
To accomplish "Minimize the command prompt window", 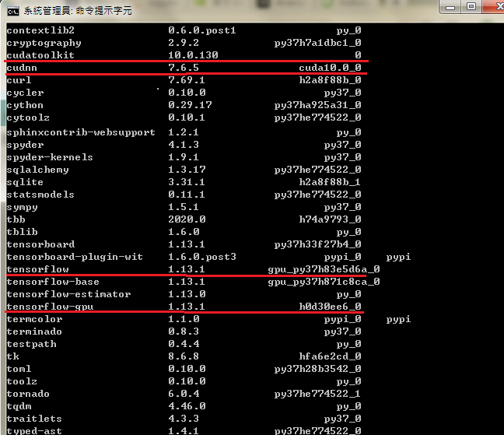I will point(450,7).
